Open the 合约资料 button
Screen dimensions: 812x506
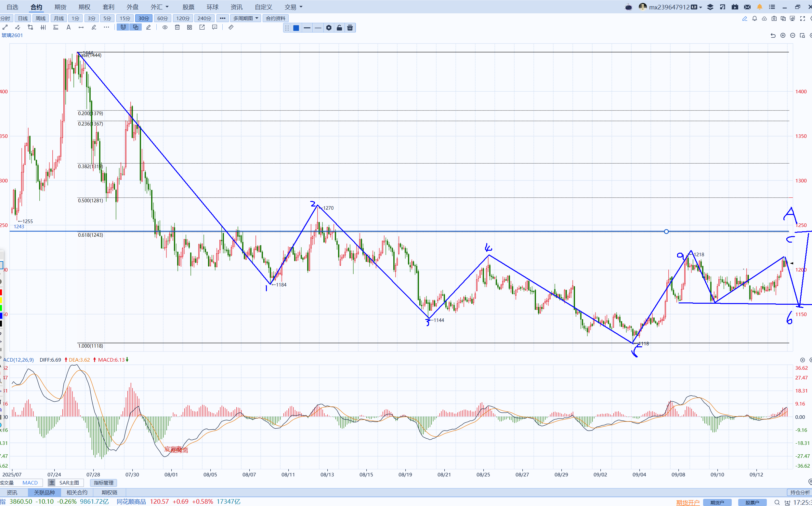point(275,19)
